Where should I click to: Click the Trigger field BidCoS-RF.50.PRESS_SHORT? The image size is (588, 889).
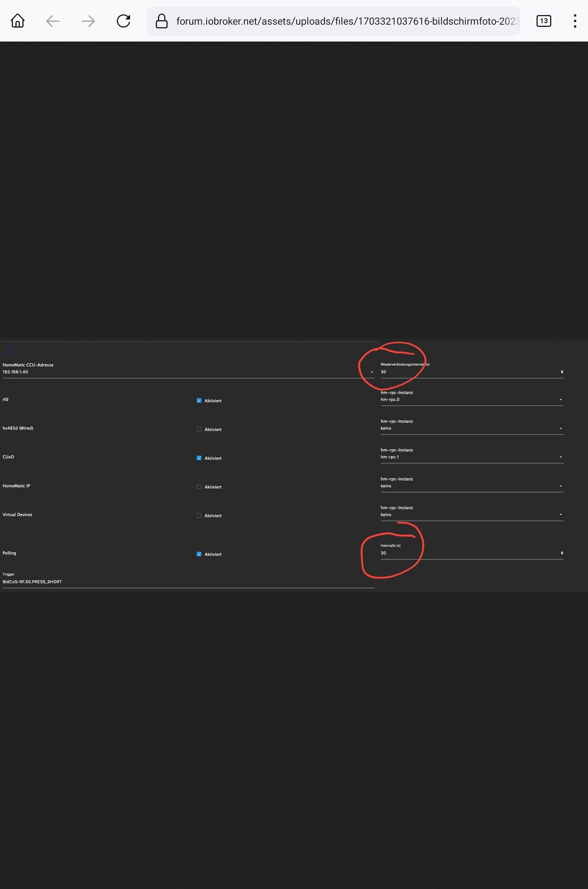click(187, 582)
